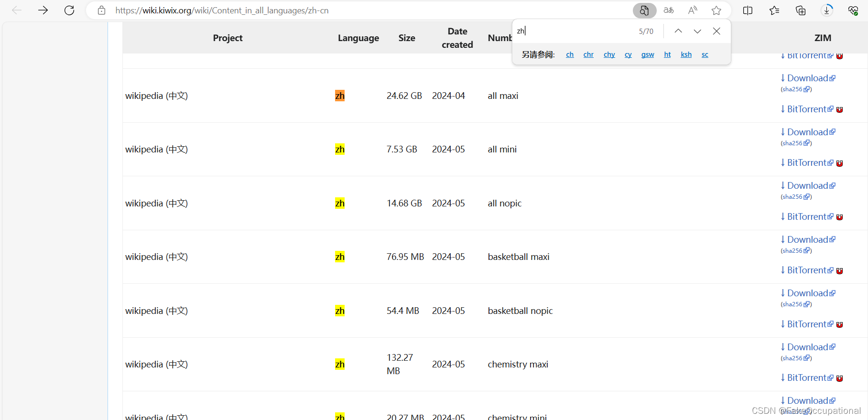
Task: Download the basketball nopic ZIM file
Action: [x=808, y=293]
